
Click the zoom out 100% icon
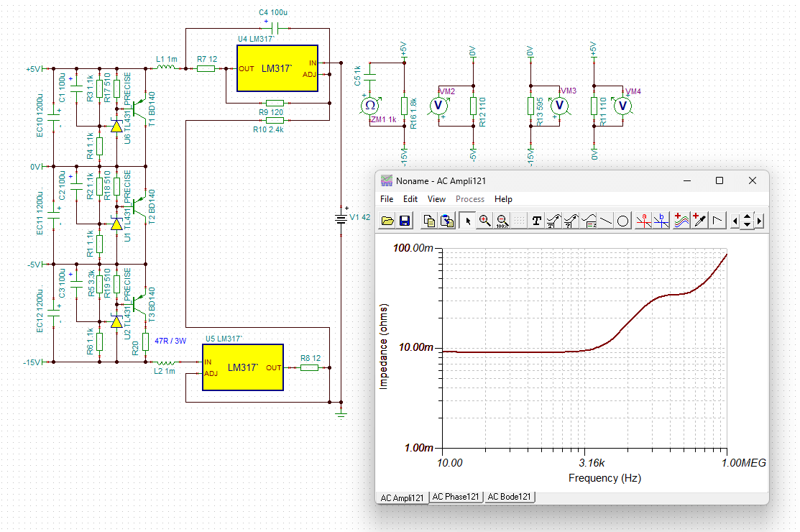[x=502, y=221]
